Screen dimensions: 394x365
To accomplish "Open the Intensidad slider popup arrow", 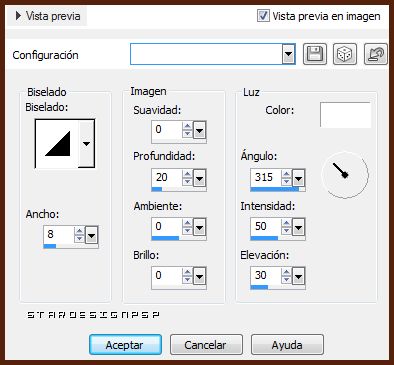I will pyautogui.click(x=298, y=228).
